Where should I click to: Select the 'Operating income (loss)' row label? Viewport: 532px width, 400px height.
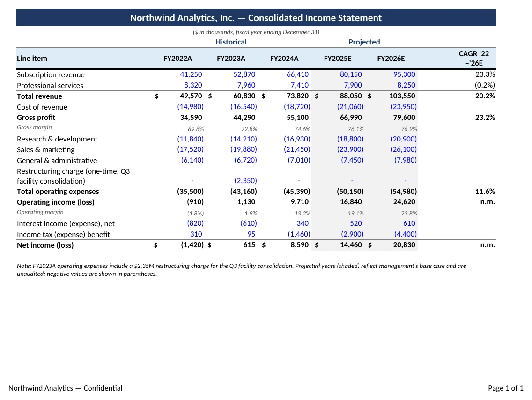tap(56, 202)
